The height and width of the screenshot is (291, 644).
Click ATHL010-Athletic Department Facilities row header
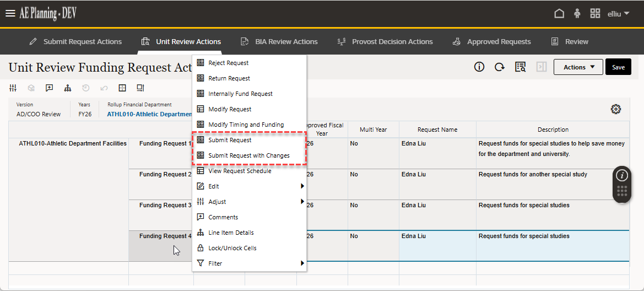click(69, 200)
